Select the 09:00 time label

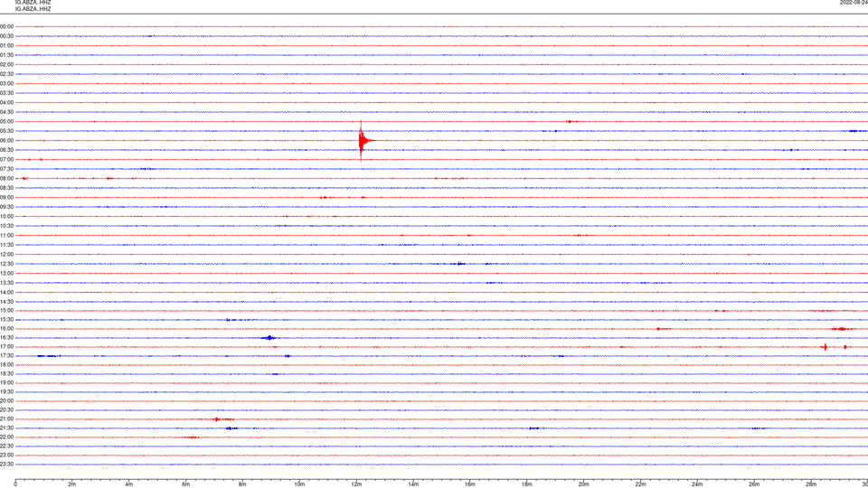pos(6,198)
